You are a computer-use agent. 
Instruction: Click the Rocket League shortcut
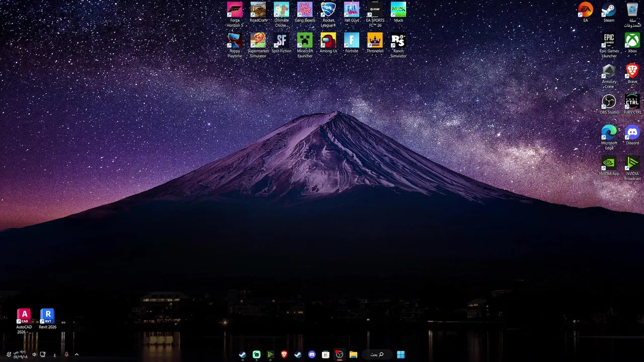[x=328, y=15]
